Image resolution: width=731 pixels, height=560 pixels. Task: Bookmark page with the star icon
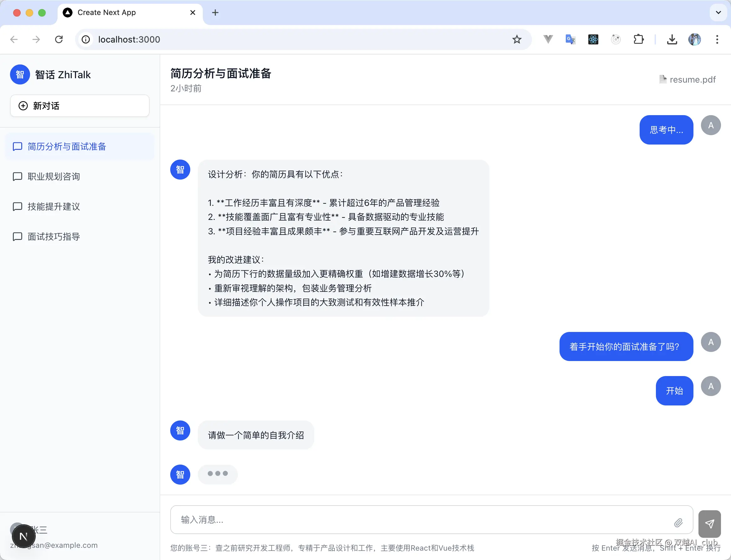[517, 39]
